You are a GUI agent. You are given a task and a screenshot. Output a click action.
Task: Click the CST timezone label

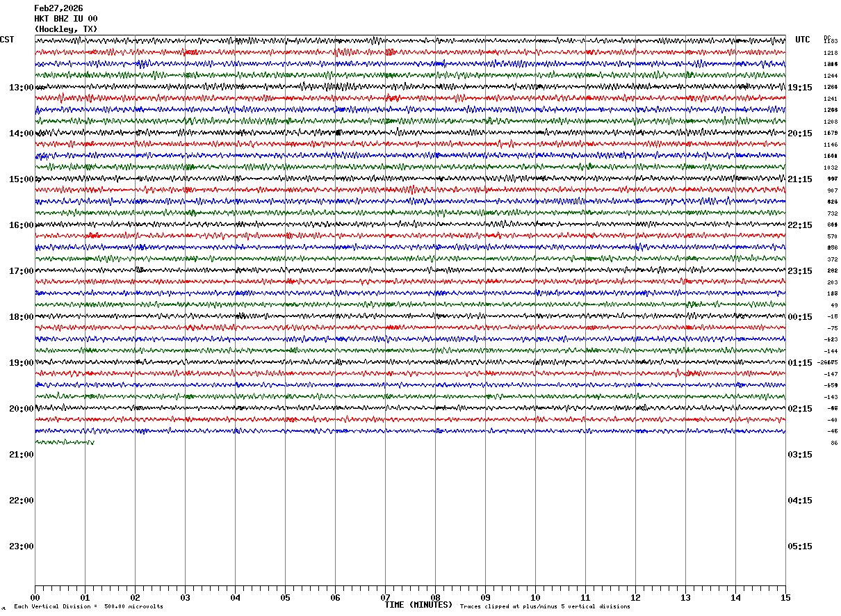click(7, 40)
